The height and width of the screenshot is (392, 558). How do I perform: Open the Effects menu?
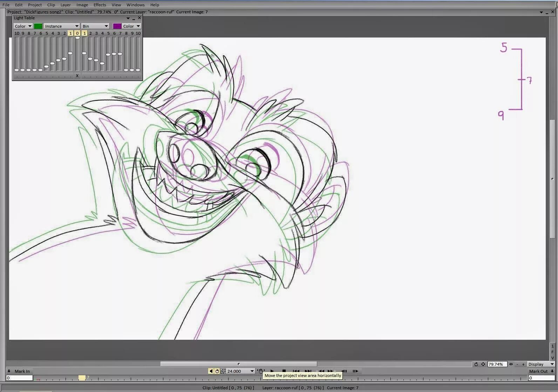(100, 5)
